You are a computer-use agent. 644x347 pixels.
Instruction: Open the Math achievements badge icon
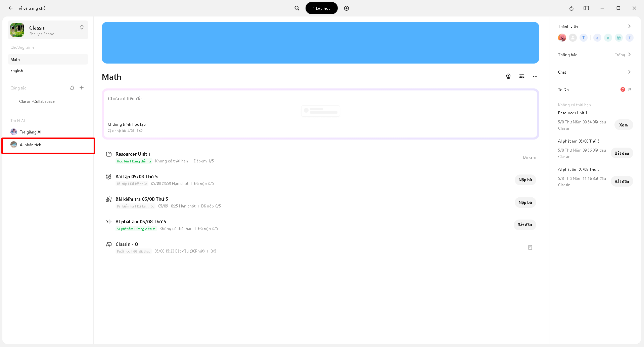click(x=508, y=77)
